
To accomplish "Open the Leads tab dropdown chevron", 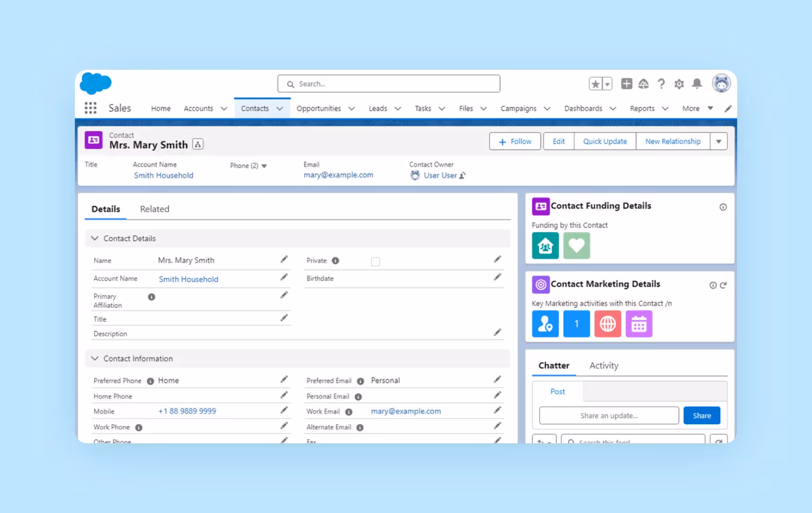I will [x=398, y=109].
